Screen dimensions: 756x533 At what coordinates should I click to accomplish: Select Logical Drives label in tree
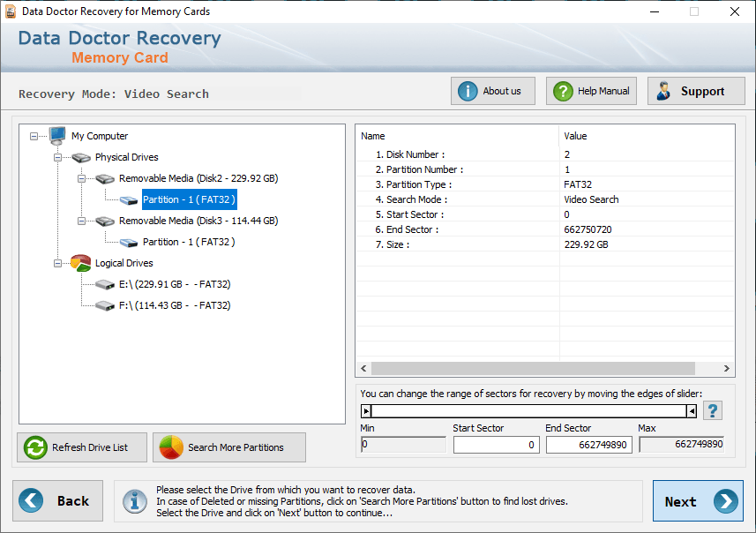coord(124,263)
